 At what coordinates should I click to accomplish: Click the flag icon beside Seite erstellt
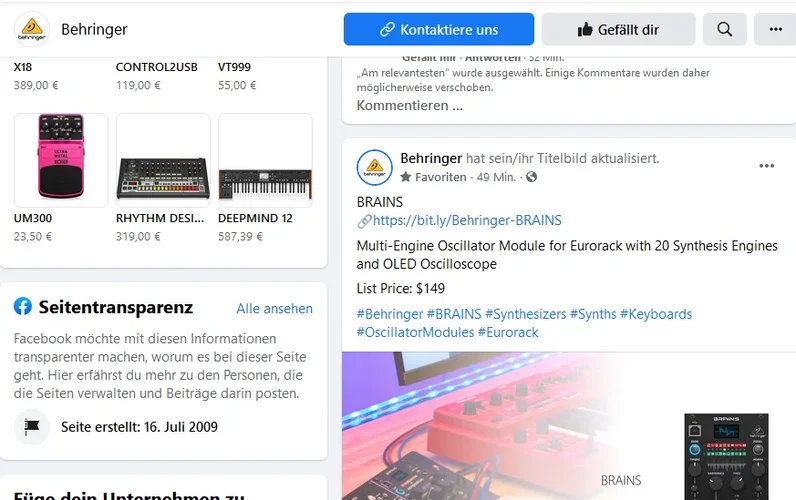tap(32, 427)
